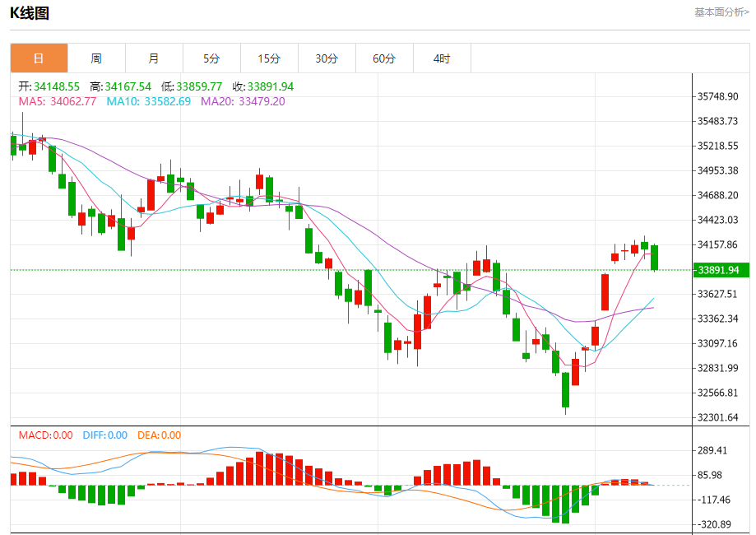Click the 85.98 MACD axis label

pos(710,475)
